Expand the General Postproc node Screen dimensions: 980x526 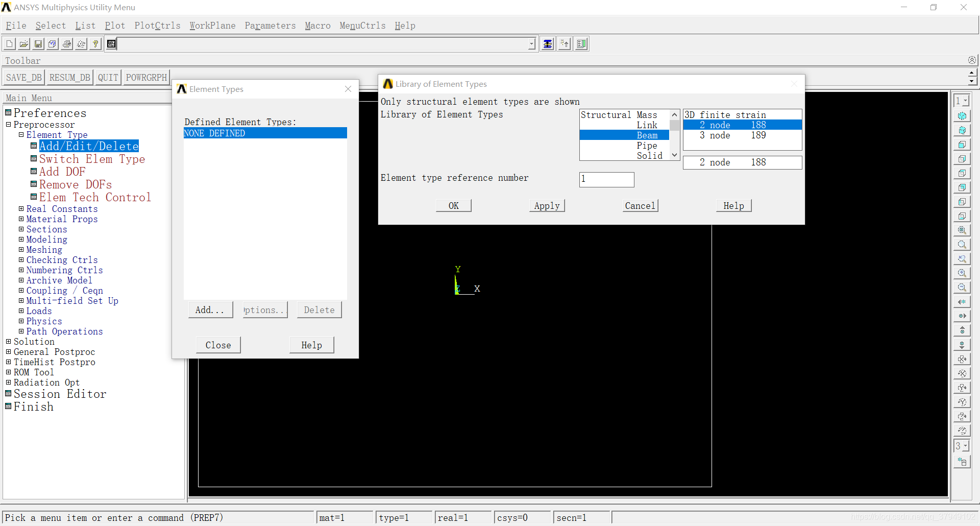coord(8,352)
